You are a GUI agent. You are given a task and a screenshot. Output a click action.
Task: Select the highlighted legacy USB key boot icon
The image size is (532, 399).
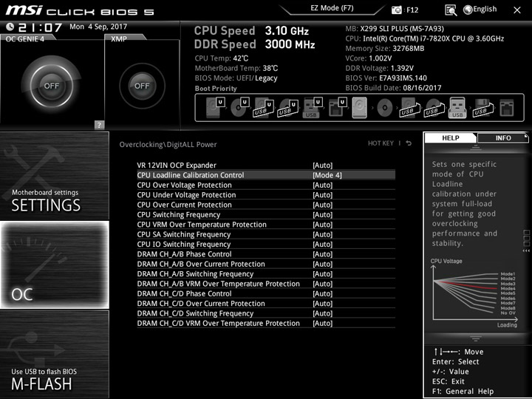tap(457, 108)
